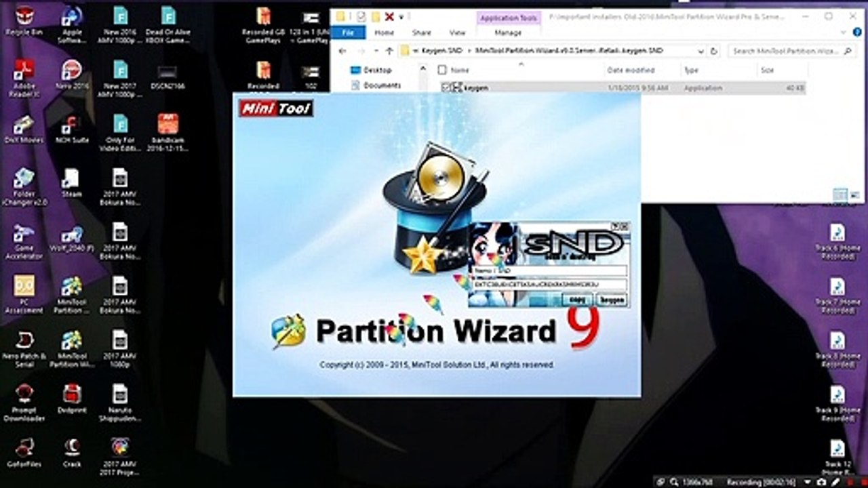Open the Manage ribbon tab

point(507,33)
